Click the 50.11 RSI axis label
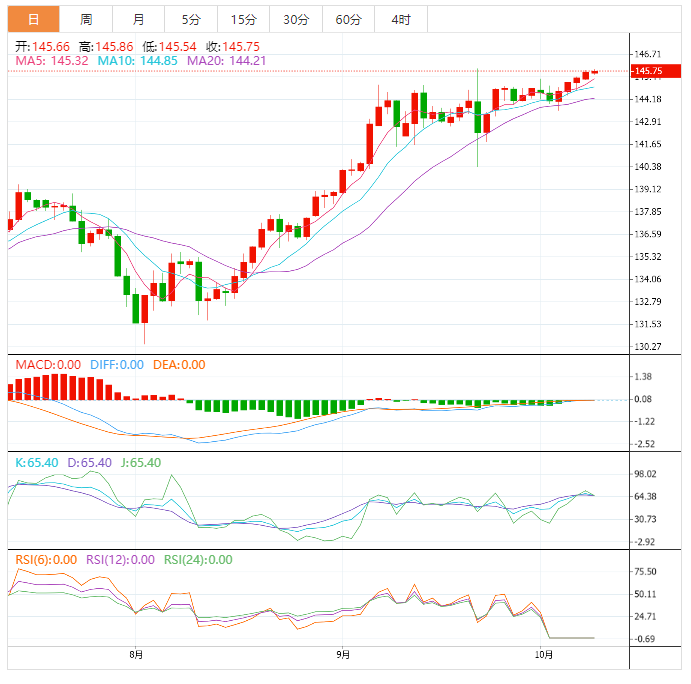Image resolution: width=691 pixels, height=684 pixels. point(646,594)
